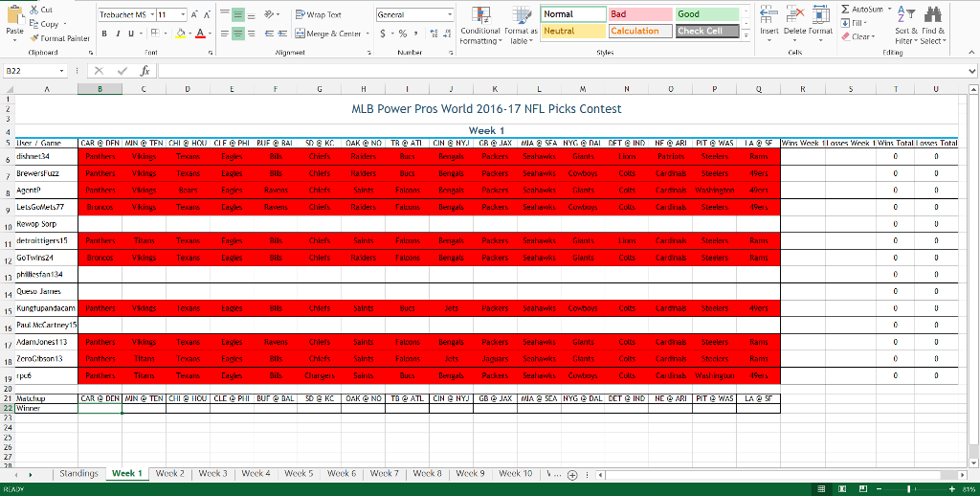This screenshot has width=980, height=496.
Task: Decrease indent in Alignment group
Action: (x=269, y=34)
